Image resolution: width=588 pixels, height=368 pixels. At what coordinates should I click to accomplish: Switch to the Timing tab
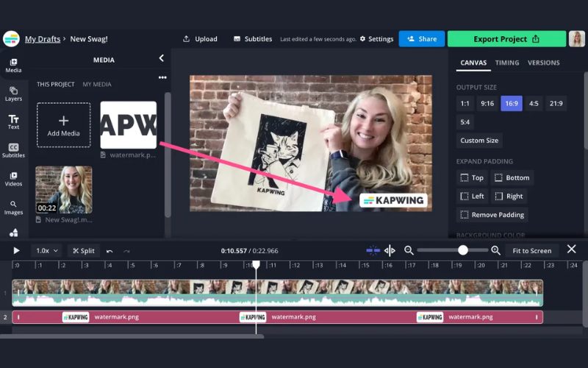point(507,63)
